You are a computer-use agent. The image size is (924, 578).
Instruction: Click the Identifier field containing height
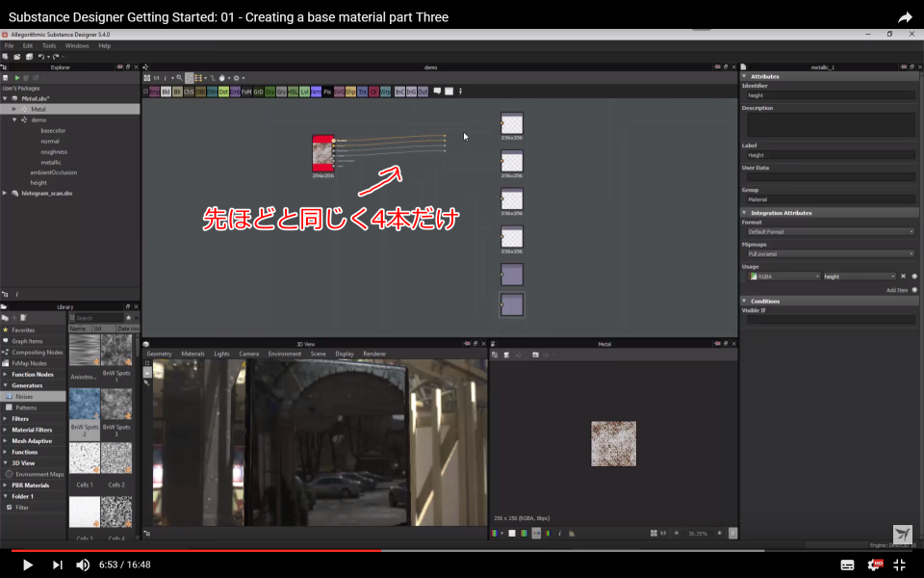(831, 95)
